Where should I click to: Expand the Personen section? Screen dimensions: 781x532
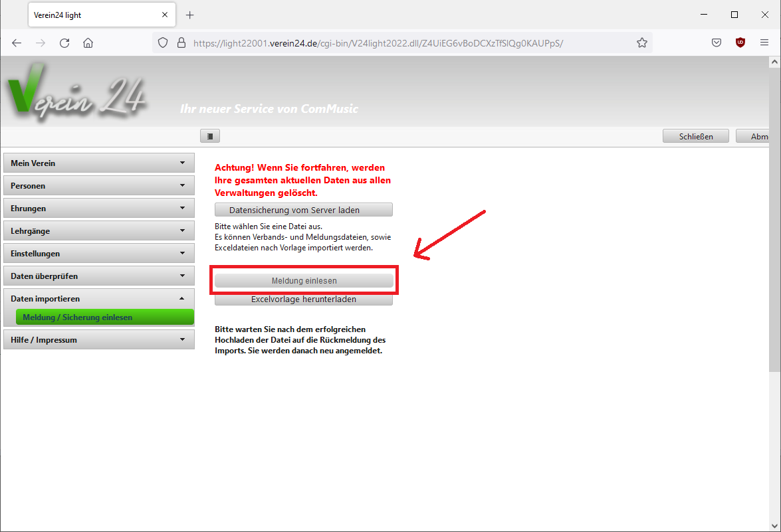point(98,185)
